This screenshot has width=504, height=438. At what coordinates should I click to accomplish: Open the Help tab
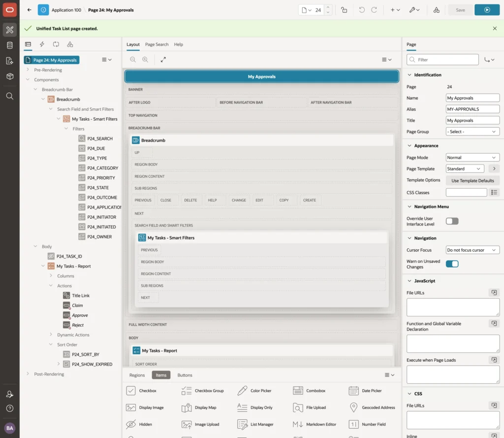coord(178,44)
